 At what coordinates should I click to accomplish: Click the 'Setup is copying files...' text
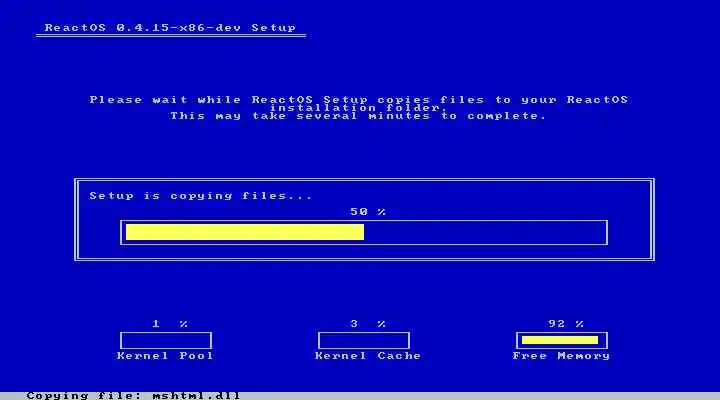point(201,196)
